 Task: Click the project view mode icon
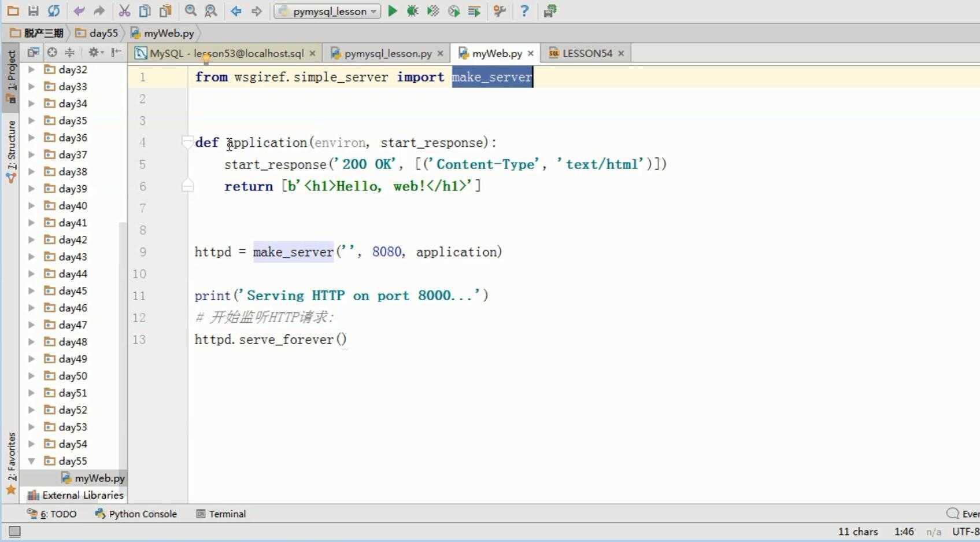click(x=34, y=53)
